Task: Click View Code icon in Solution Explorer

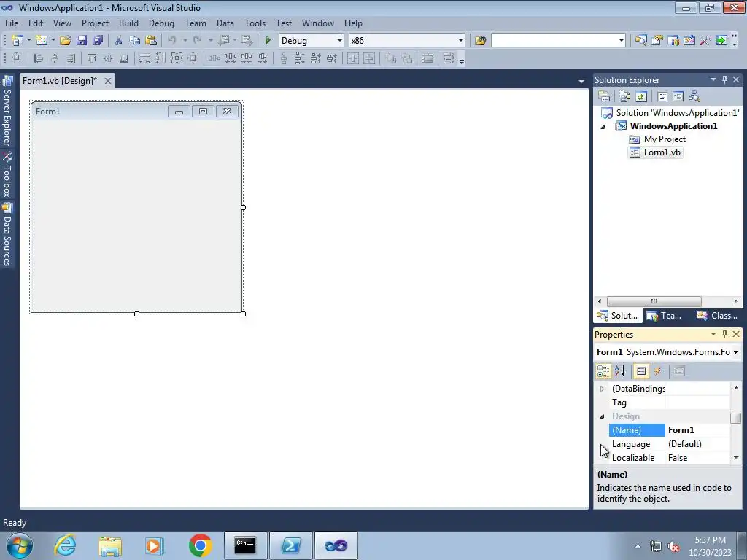Action: tap(662, 97)
